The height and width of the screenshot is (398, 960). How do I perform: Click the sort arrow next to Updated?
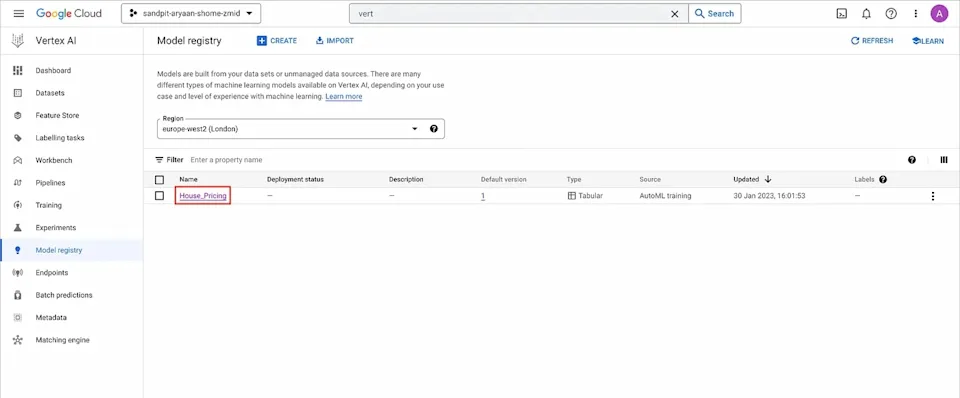(768, 179)
